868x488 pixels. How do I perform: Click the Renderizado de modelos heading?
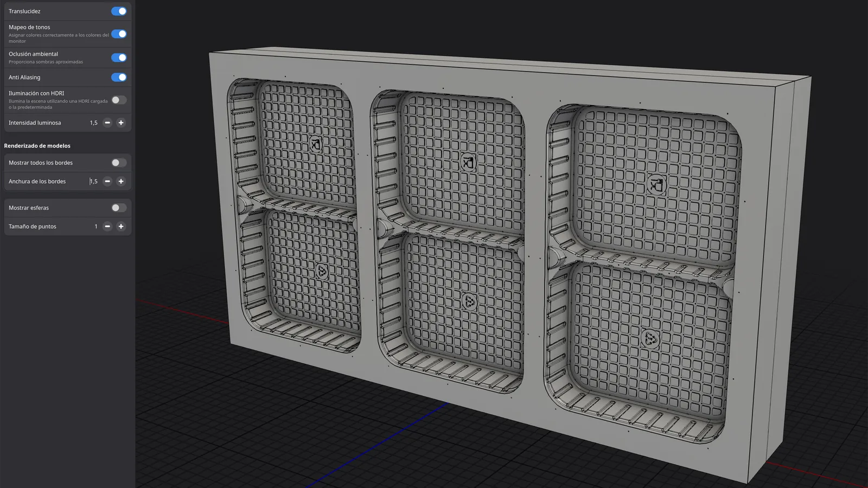37,146
